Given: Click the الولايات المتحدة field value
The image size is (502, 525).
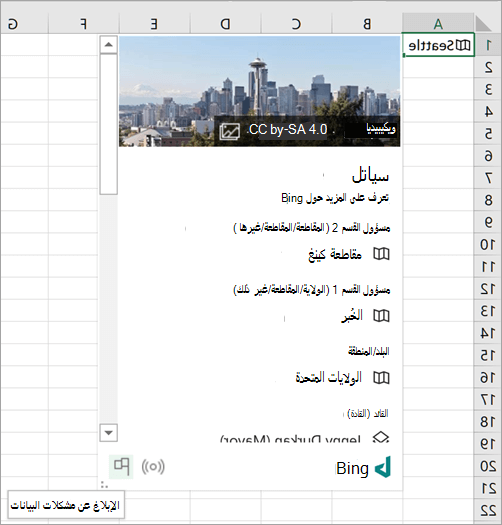Looking at the screenshot, I should (x=329, y=378).
